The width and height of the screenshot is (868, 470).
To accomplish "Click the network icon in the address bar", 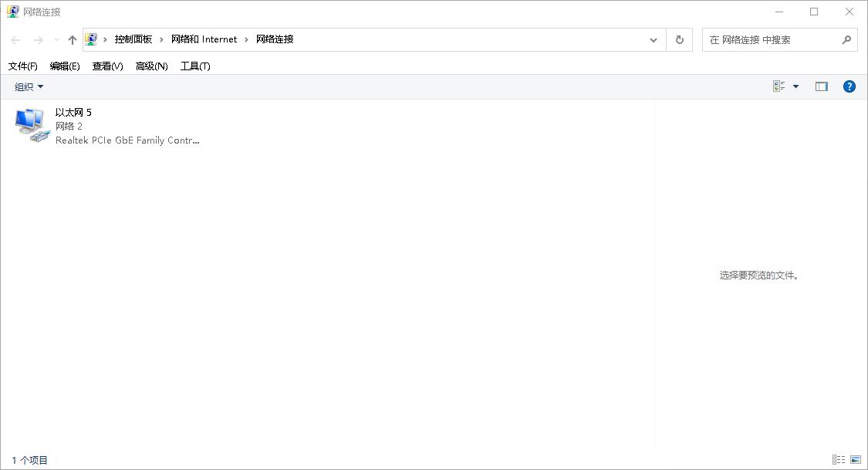I will click(92, 39).
